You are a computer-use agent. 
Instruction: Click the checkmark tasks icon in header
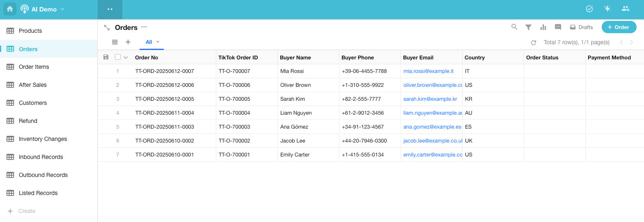[589, 9]
